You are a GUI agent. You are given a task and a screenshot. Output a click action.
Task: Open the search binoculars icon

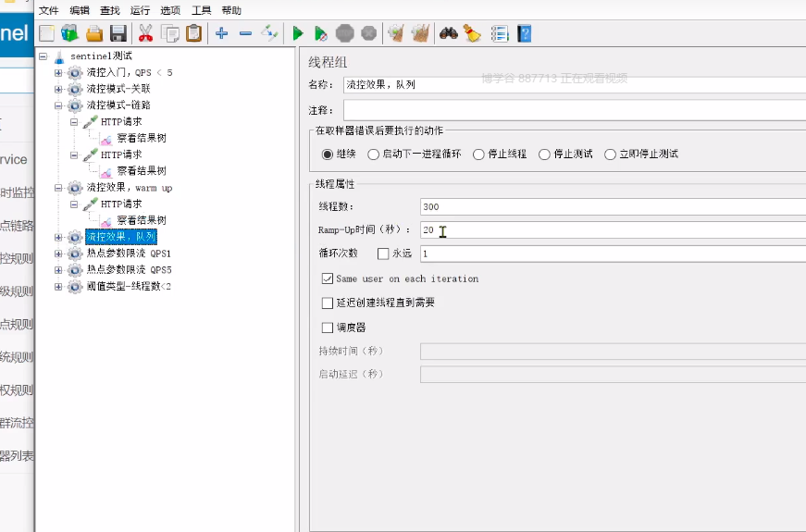click(449, 34)
